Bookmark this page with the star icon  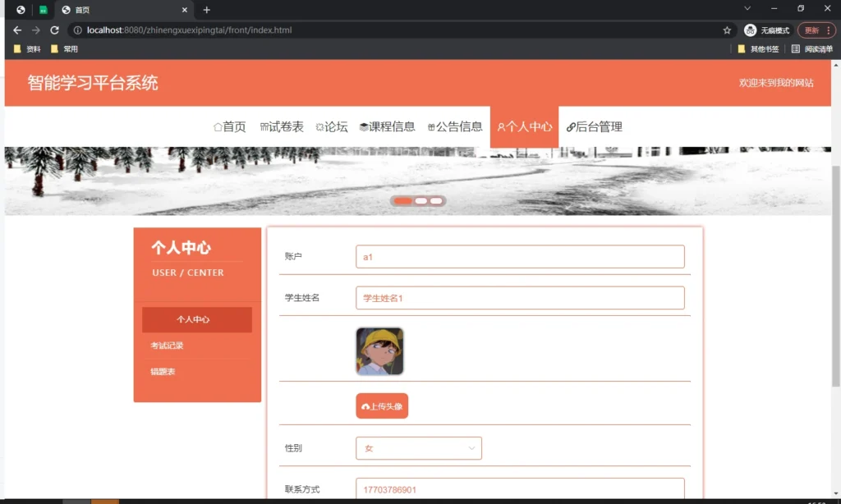[x=727, y=30]
